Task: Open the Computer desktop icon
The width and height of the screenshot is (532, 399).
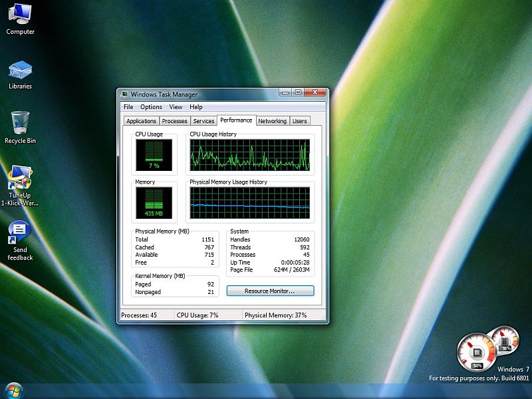Action: (20, 19)
